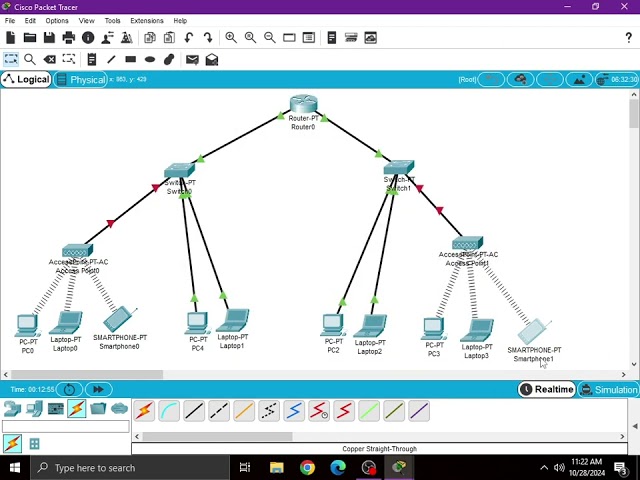Select the Switch0 device

(179, 170)
